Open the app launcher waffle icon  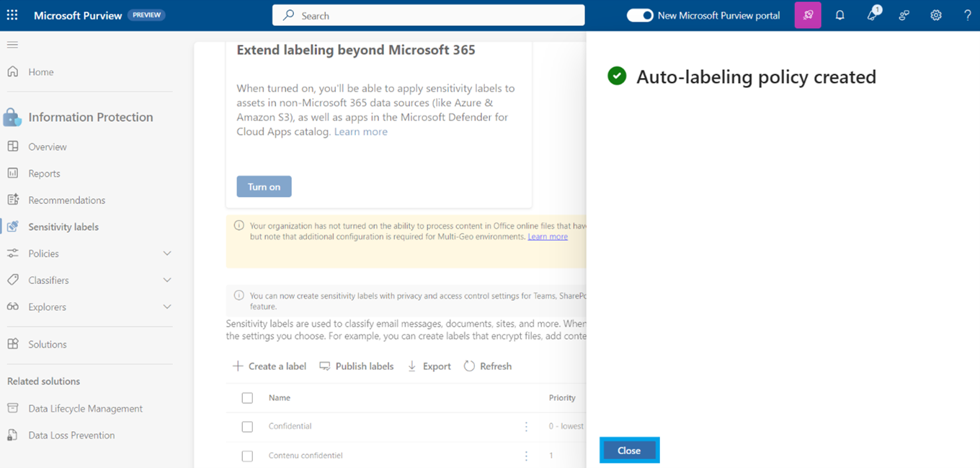click(12, 15)
